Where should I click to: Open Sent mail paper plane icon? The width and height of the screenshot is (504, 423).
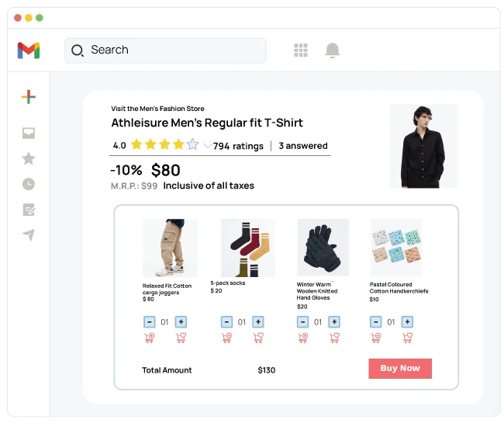[29, 235]
